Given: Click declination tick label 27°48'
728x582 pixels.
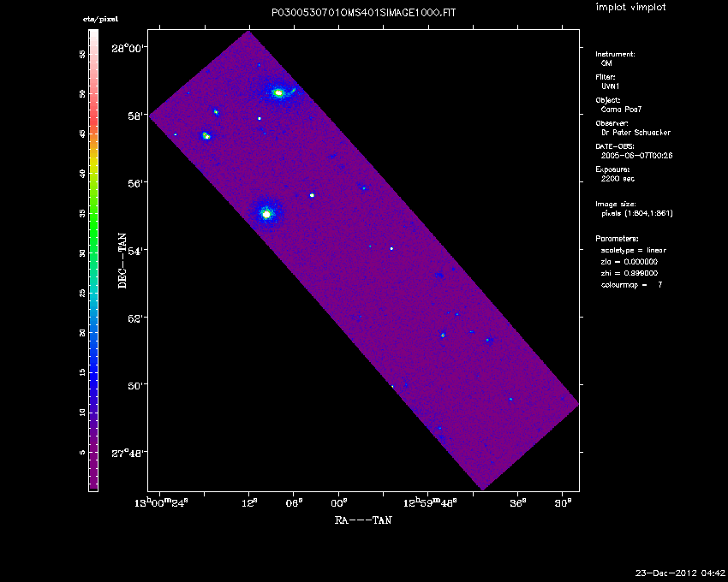Looking at the screenshot, I should point(129,453).
